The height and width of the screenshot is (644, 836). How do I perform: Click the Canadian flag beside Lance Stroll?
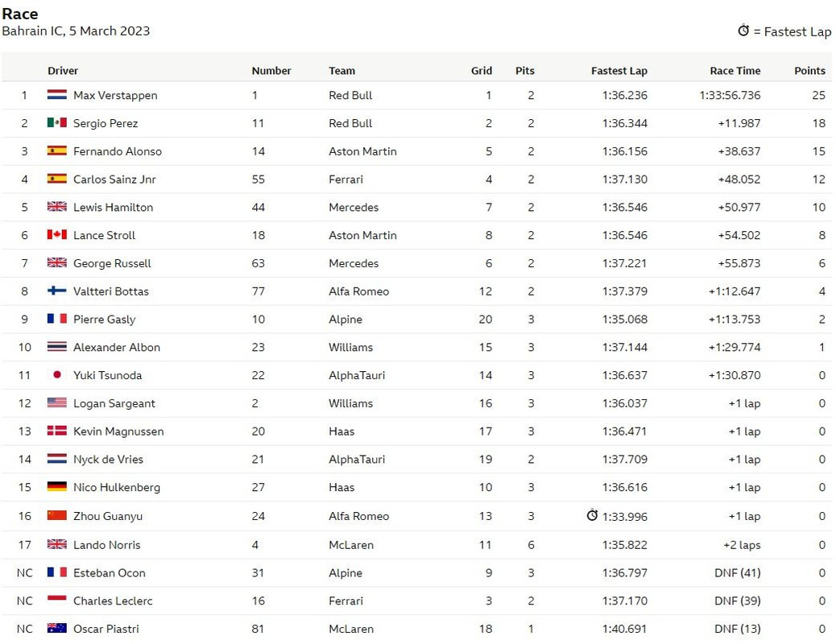[57, 234]
